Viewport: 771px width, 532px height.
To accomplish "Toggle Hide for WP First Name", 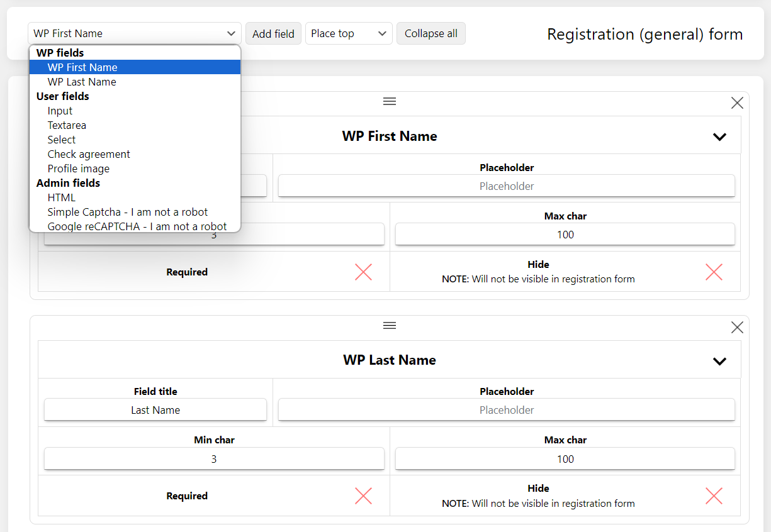I will pos(714,272).
